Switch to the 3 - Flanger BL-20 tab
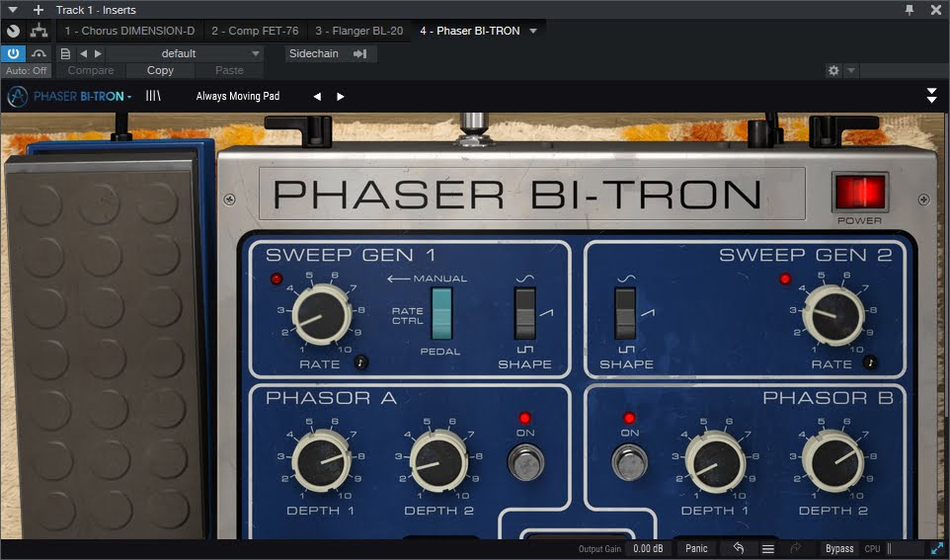Viewport: 950px width, 560px height. click(358, 31)
